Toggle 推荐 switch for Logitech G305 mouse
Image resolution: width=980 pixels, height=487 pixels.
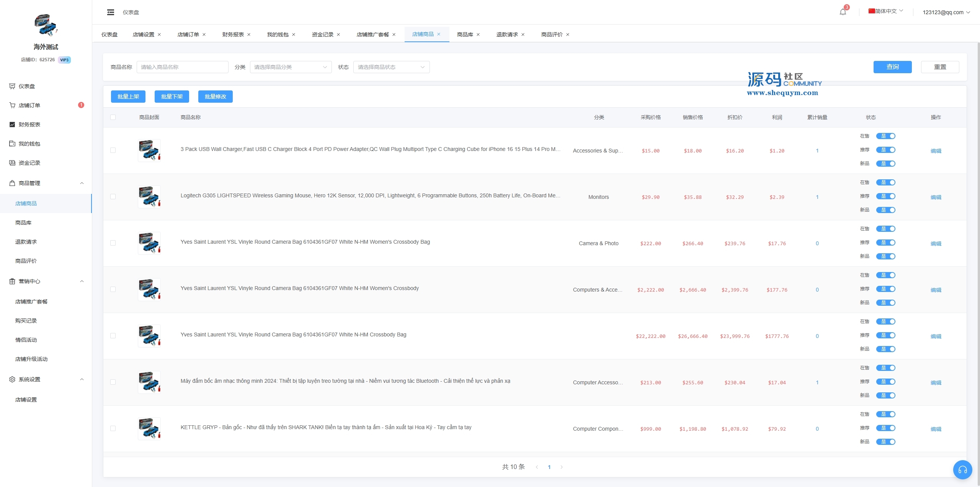coord(886,196)
